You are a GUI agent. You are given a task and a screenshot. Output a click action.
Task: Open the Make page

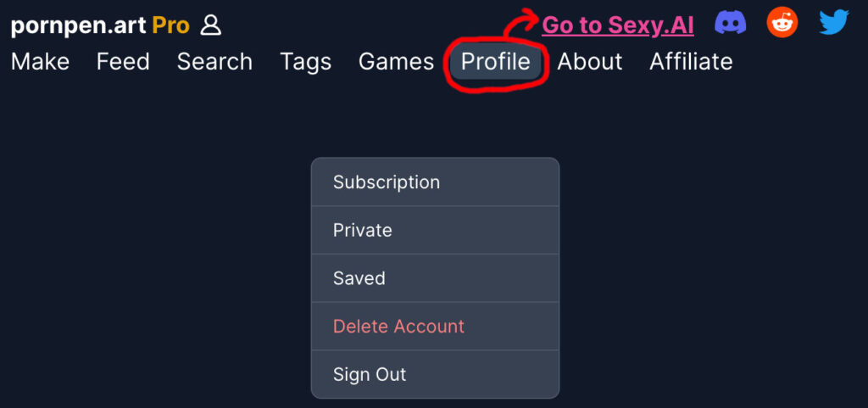coord(40,62)
